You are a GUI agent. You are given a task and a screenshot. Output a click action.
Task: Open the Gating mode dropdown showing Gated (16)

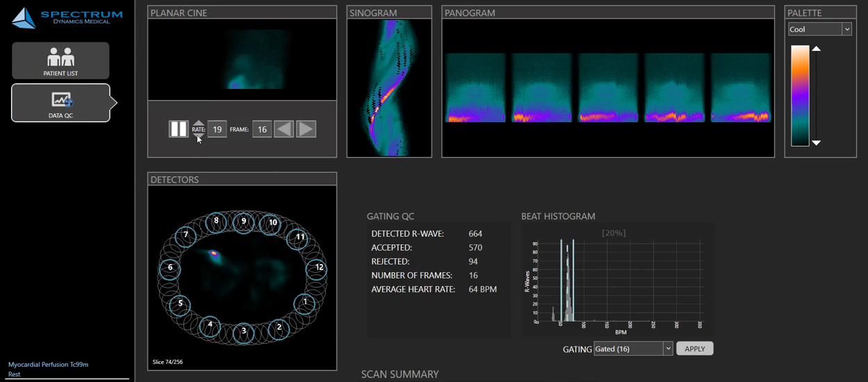coord(633,349)
